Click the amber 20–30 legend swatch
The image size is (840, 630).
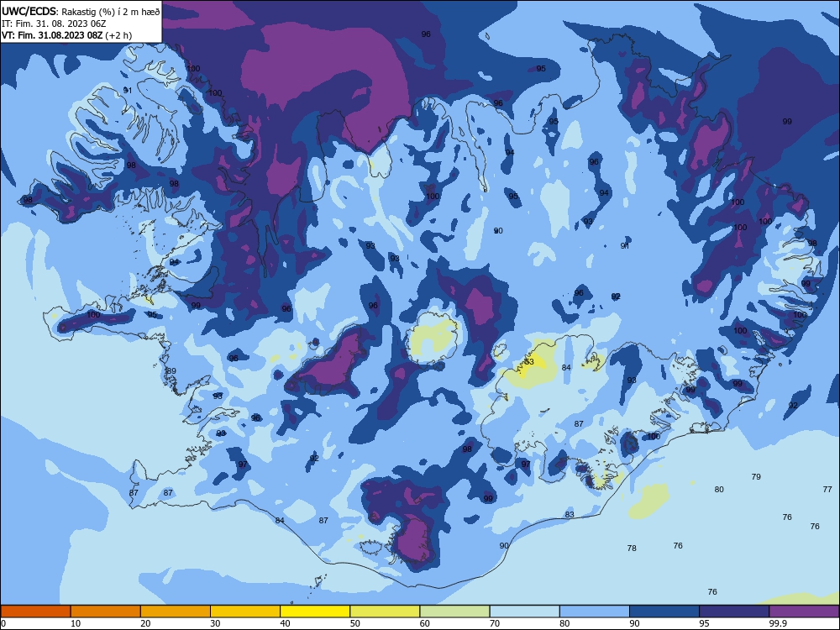tap(176, 612)
